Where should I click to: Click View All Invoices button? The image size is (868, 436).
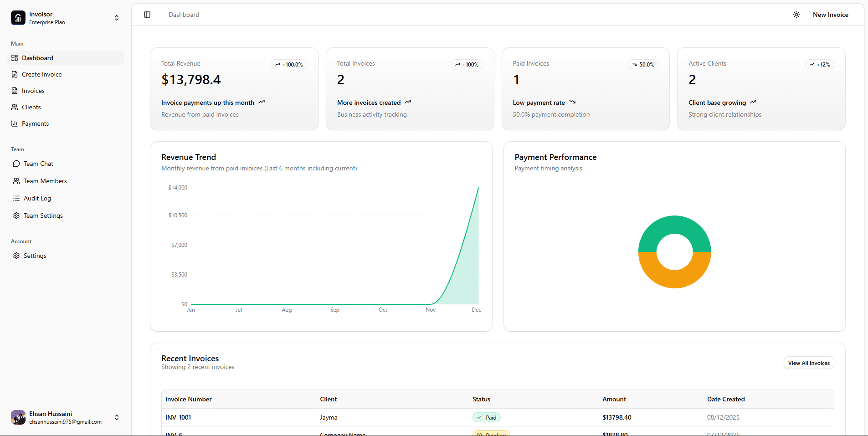[x=808, y=363]
